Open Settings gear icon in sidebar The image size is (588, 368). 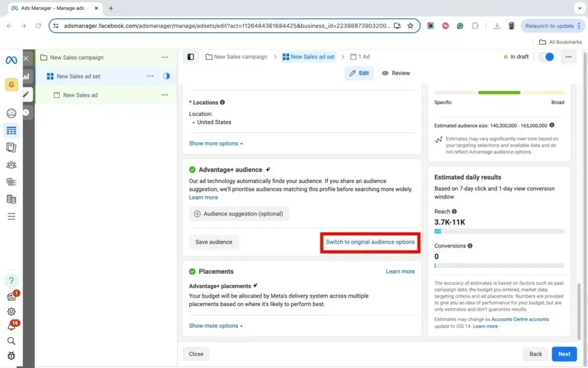[11, 311]
